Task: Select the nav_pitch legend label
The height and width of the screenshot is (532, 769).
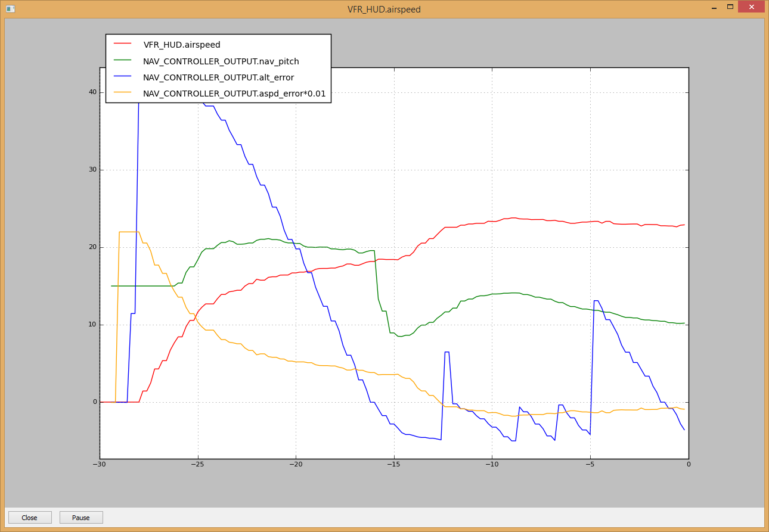Action: [x=221, y=61]
